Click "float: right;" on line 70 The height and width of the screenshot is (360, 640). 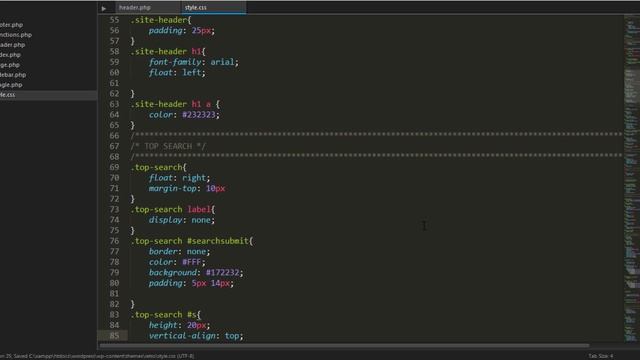[179, 178]
